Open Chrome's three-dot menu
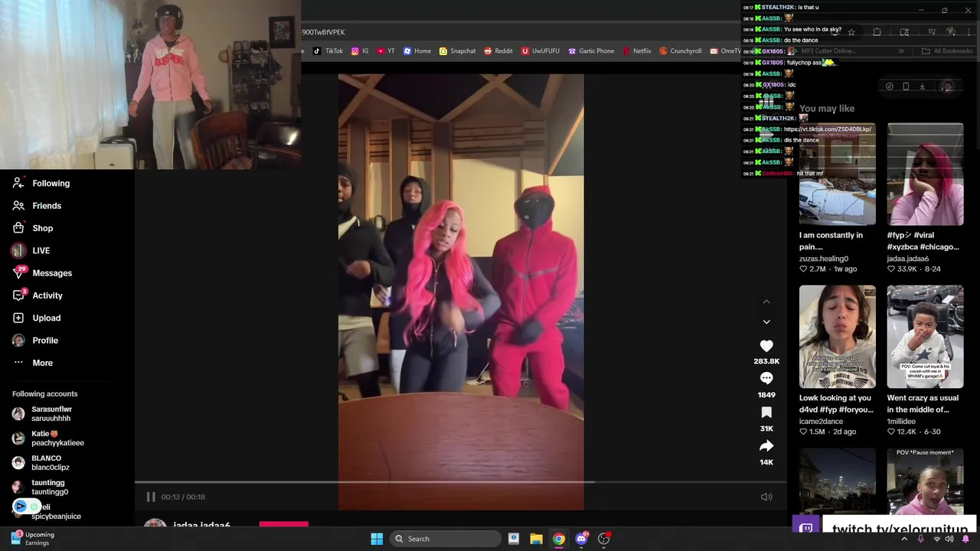980x551 pixels. click(970, 32)
